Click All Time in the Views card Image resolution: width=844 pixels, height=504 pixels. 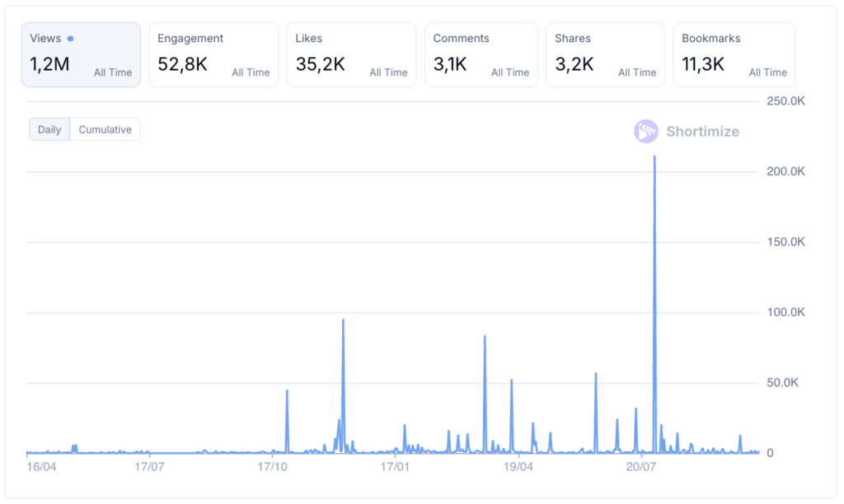tap(113, 72)
